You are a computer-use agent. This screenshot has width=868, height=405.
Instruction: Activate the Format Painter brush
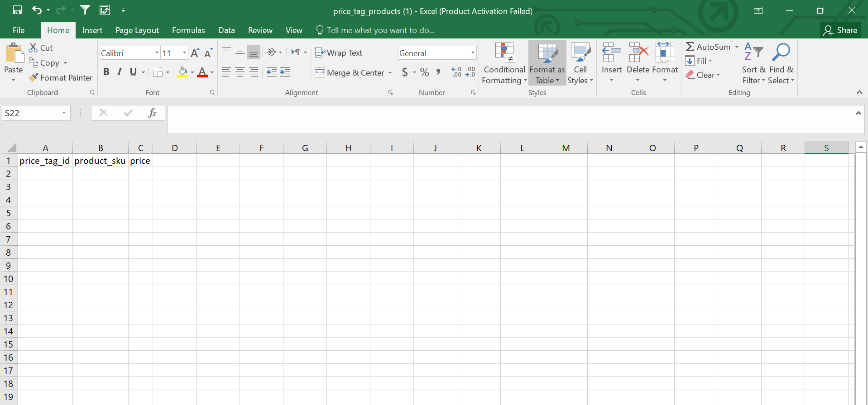tap(61, 77)
